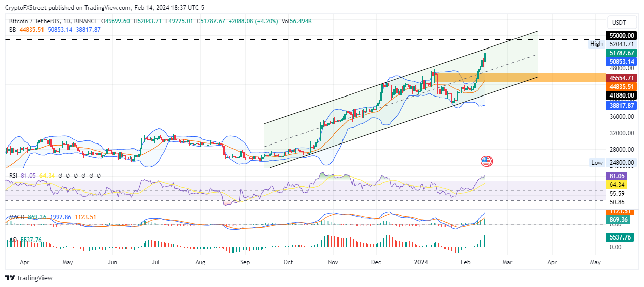The image size is (644, 287).
Task: Click the green 51787.67 current price tag
Action: [x=620, y=53]
